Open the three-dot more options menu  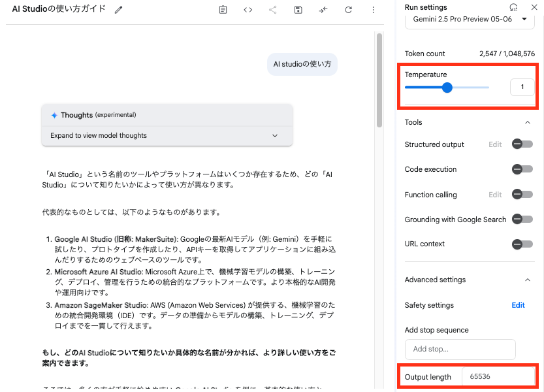click(374, 10)
